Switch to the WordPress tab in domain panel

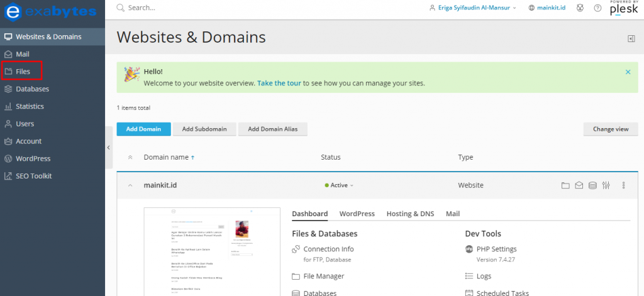click(357, 214)
